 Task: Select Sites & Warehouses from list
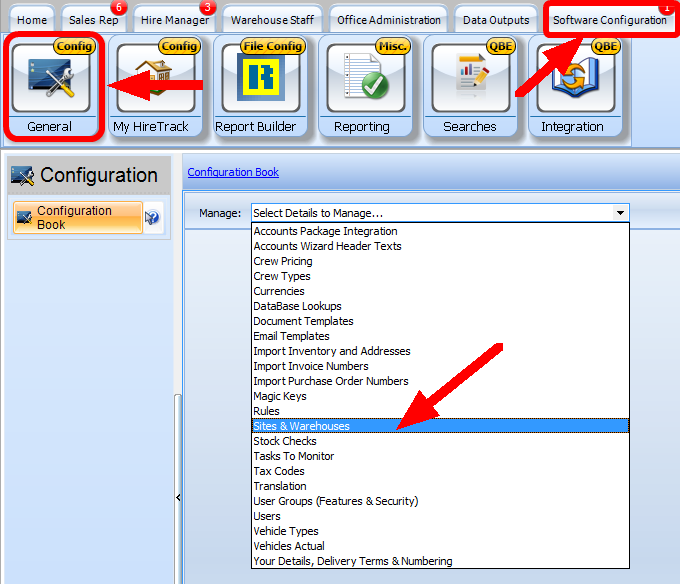click(x=302, y=426)
